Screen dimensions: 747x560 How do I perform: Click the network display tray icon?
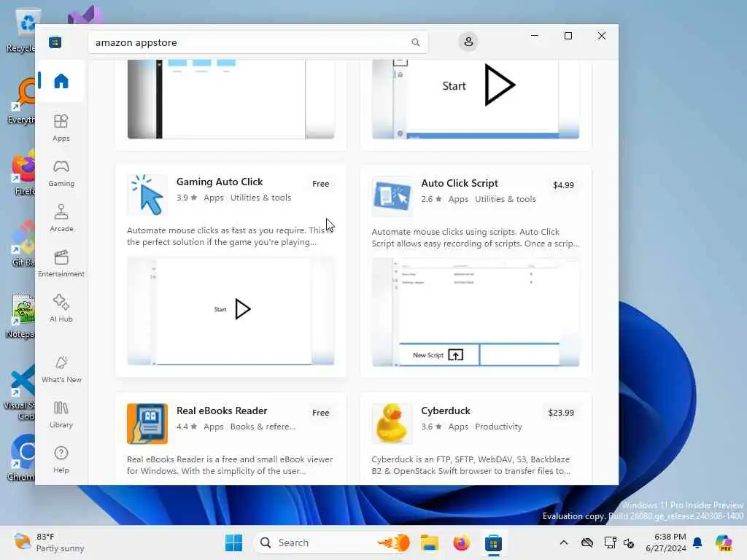[610, 542]
